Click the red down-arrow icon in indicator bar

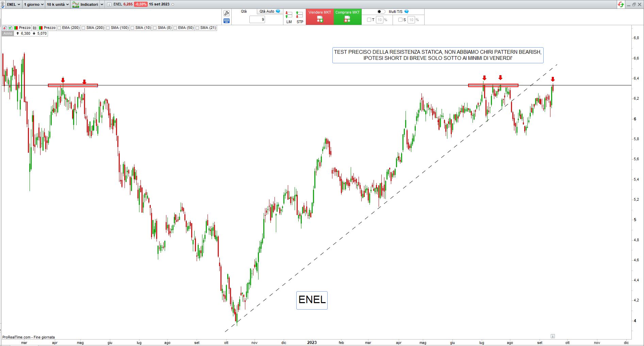pyautogui.click(x=5, y=28)
